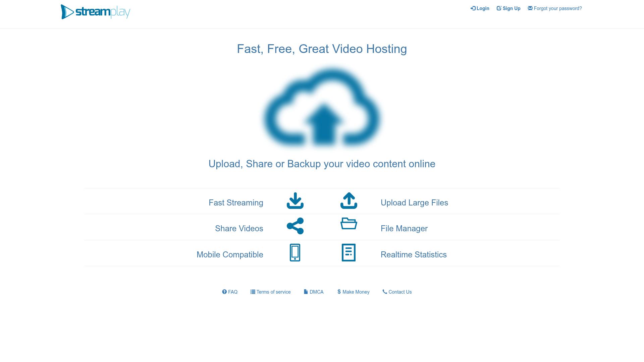Click the Fast Streaming download icon
Image resolution: width=644 pixels, height=362 pixels.
[x=295, y=200]
